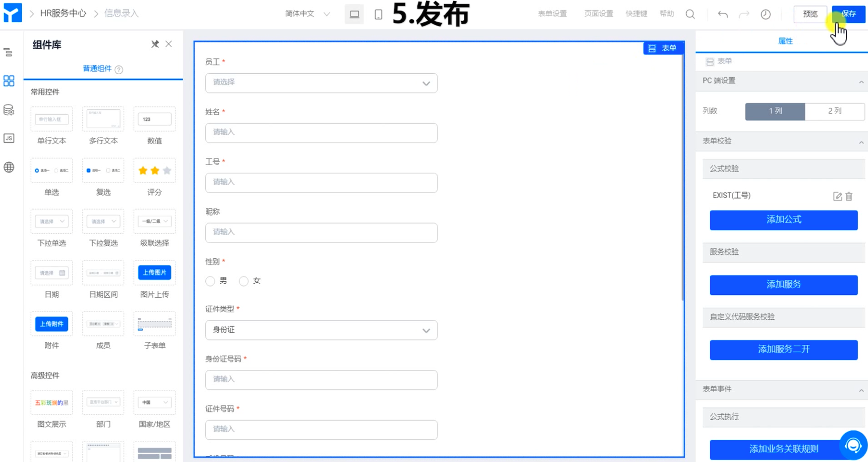The height and width of the screenshot is (462, 868).
Task: Select the 成员 component
Action: (103, 330)
